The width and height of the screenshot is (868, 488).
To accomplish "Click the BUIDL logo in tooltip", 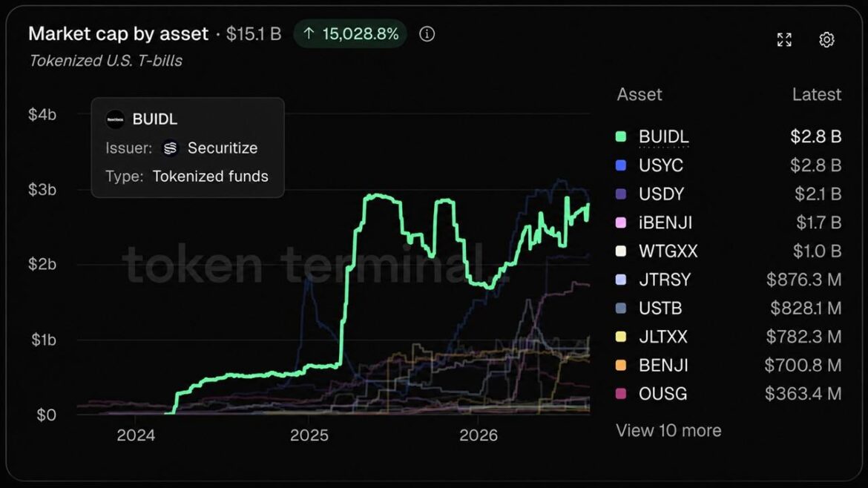I will point(115,119).
